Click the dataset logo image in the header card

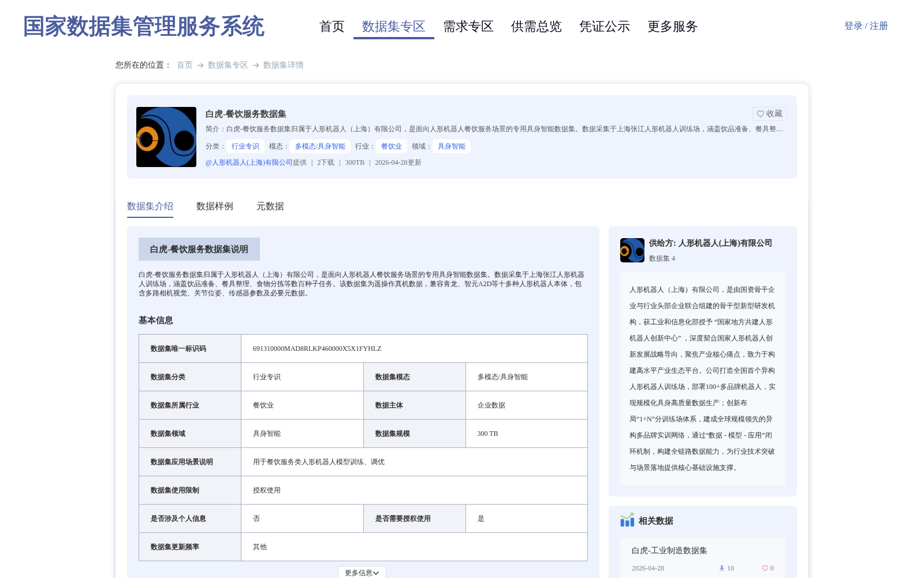point(166,137)
